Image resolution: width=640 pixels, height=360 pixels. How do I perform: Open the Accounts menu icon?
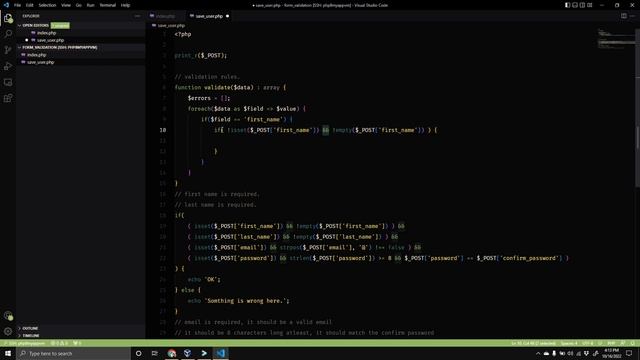pyautogui.click(x=8, y=316)
